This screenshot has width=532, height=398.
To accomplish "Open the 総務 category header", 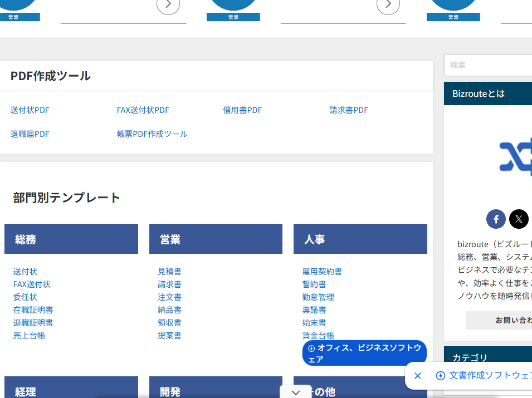I will pyautogui.click(x=71, y=239).
